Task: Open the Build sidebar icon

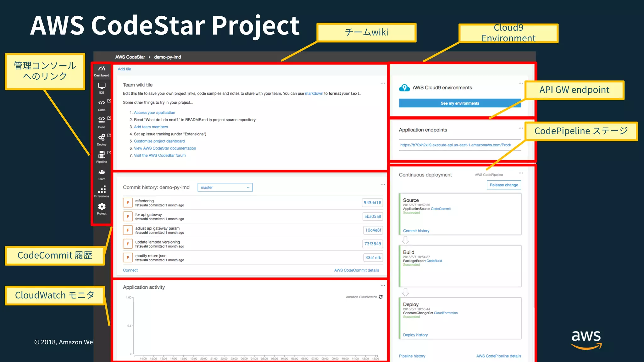Action: (102, 120)
